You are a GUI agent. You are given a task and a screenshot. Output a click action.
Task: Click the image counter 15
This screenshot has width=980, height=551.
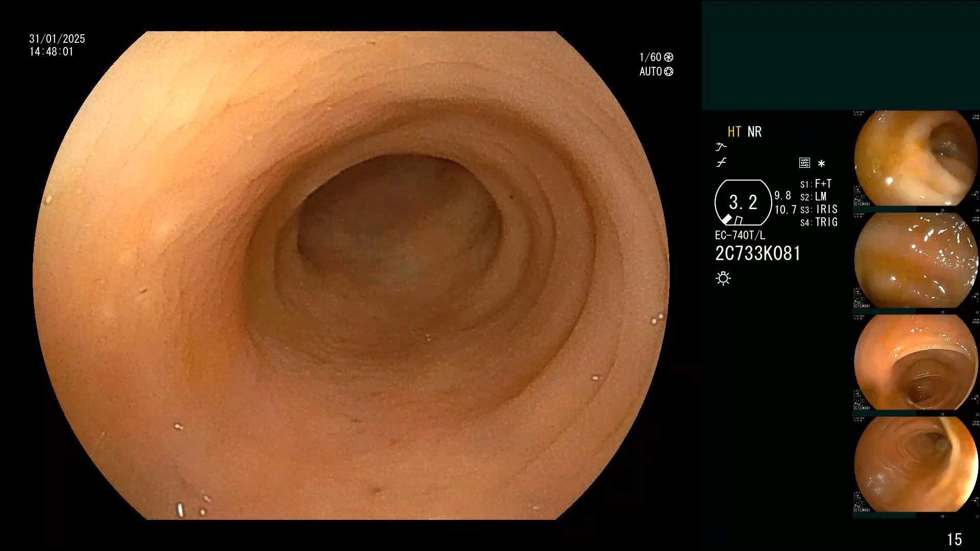click(x=954, y=539)
